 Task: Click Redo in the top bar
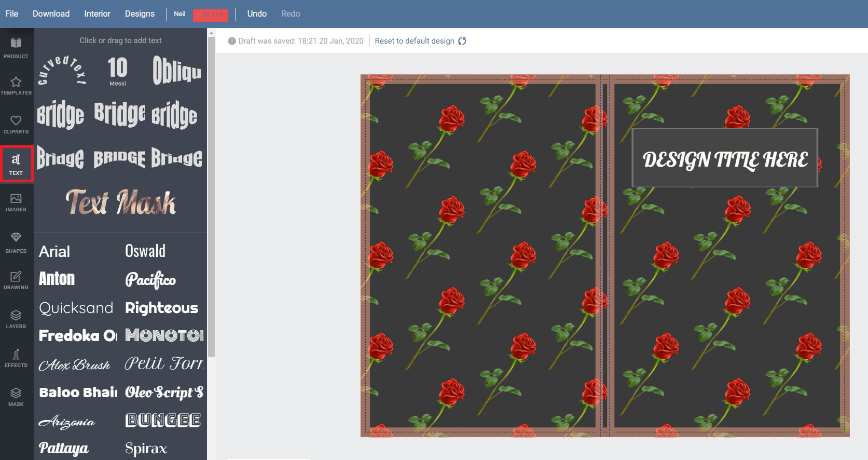pos(291,13)
